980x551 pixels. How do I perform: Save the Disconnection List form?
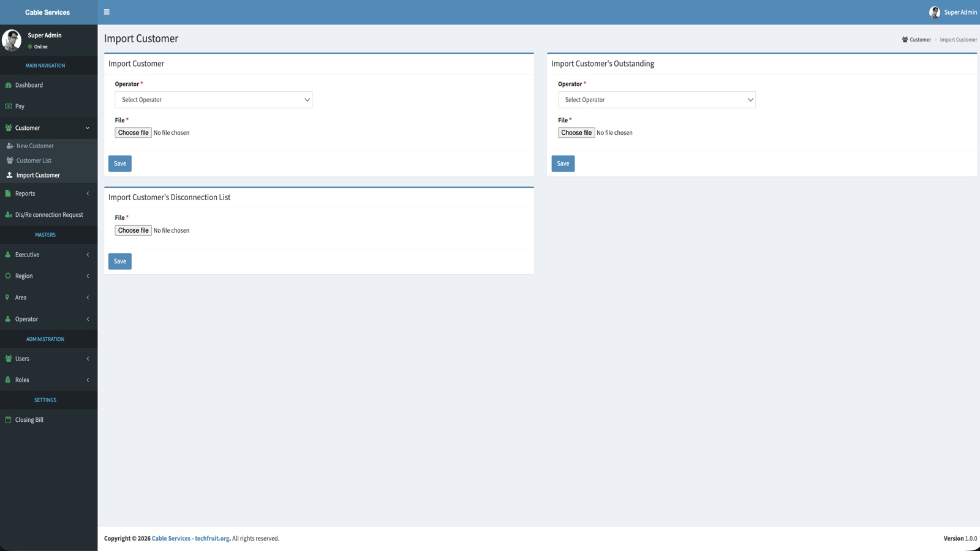click(120, 261)
